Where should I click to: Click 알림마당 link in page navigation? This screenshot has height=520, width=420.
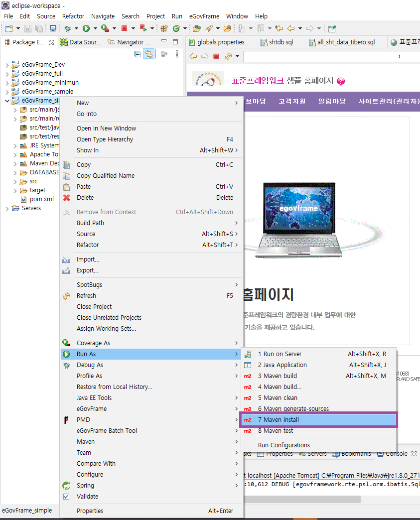tap(332, 102)
